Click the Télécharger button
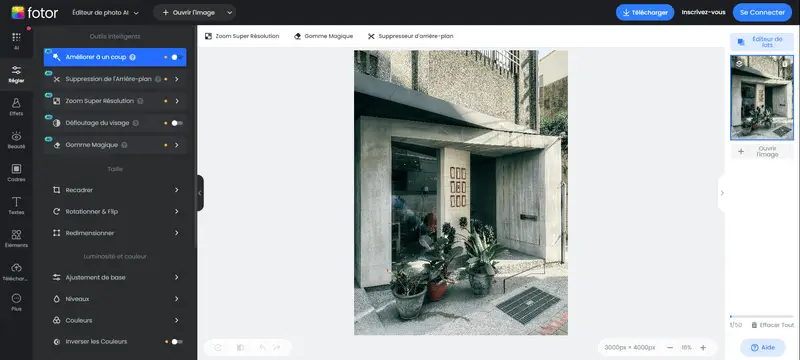Image resolution: width=800 pixels, height=360 pixels. [645, 13]
